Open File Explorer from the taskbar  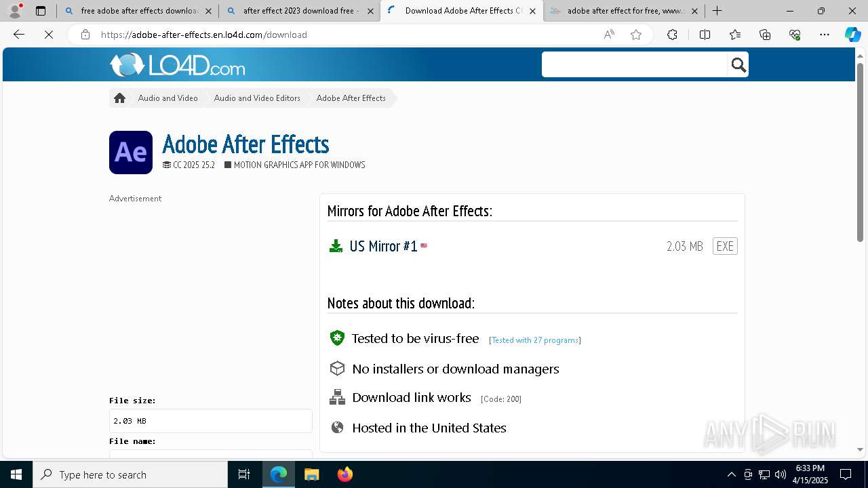311,474
